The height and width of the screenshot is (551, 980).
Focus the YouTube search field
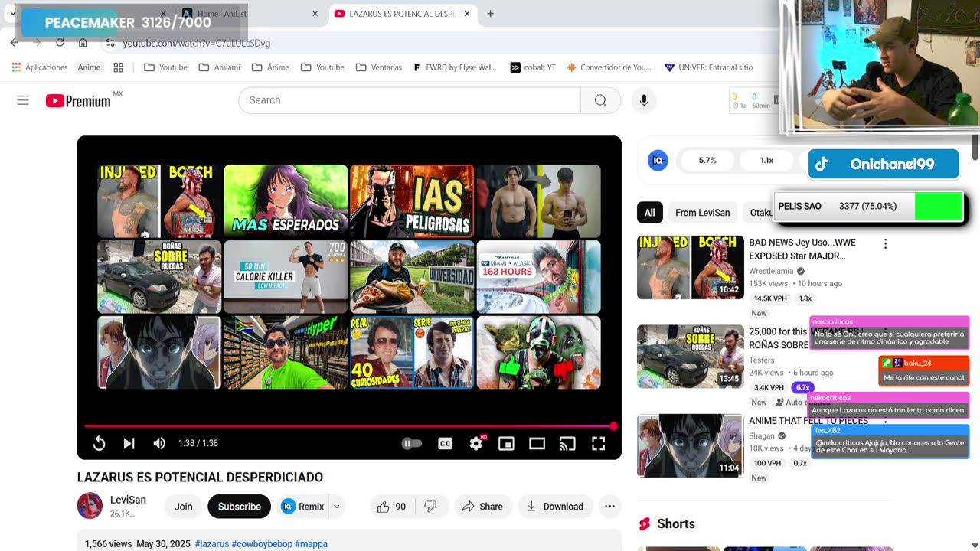pos(410,100)
